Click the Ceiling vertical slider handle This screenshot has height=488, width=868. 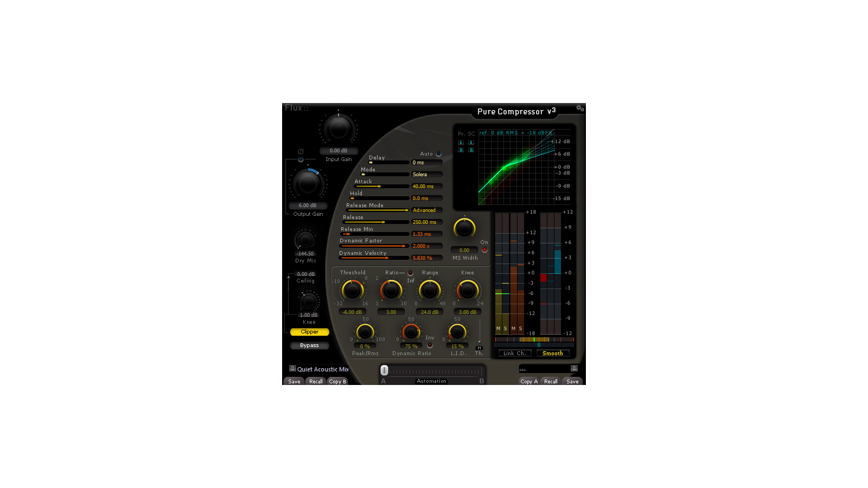tap(288, 278)
